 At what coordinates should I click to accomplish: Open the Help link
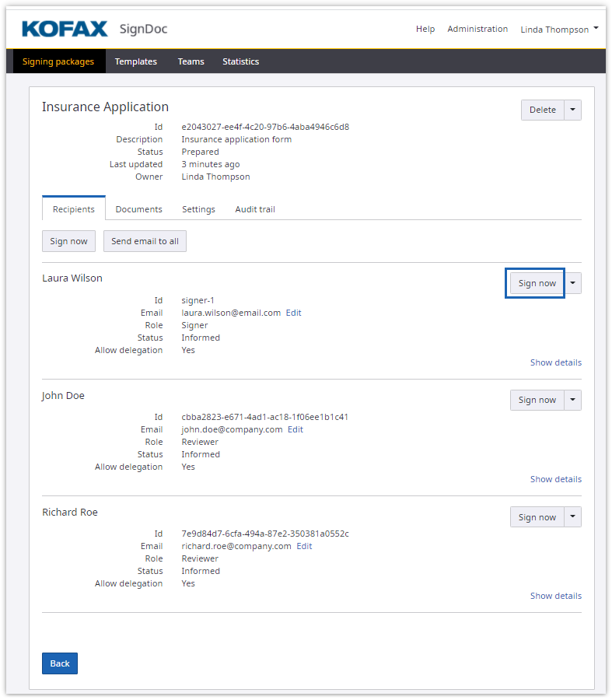click(425, 29)
